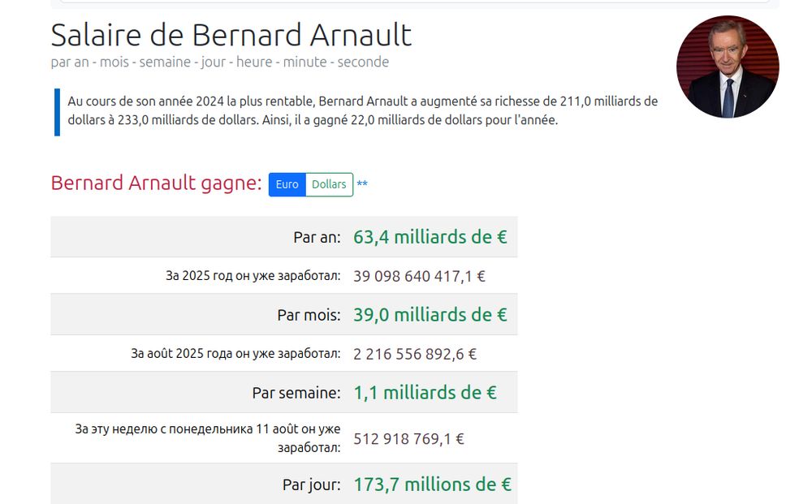Select the 'Par jour:' row label
Viewport: 812px width, 504px height.
click(312, 485)
